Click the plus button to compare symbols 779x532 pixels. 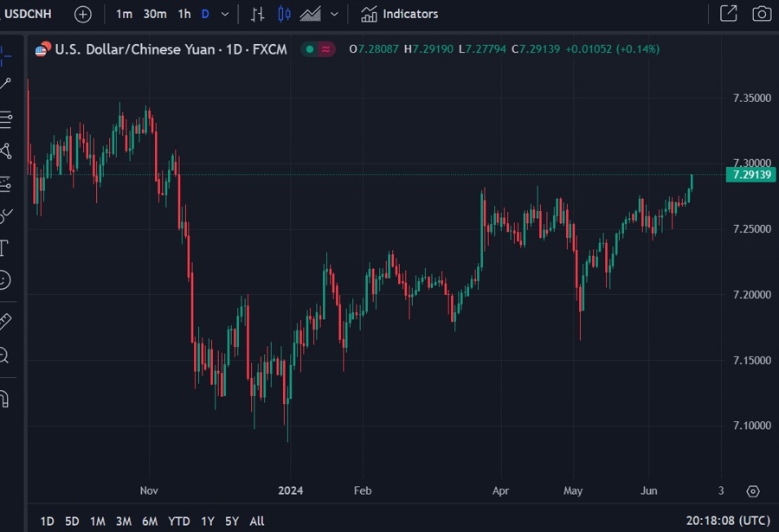[82, 14]
